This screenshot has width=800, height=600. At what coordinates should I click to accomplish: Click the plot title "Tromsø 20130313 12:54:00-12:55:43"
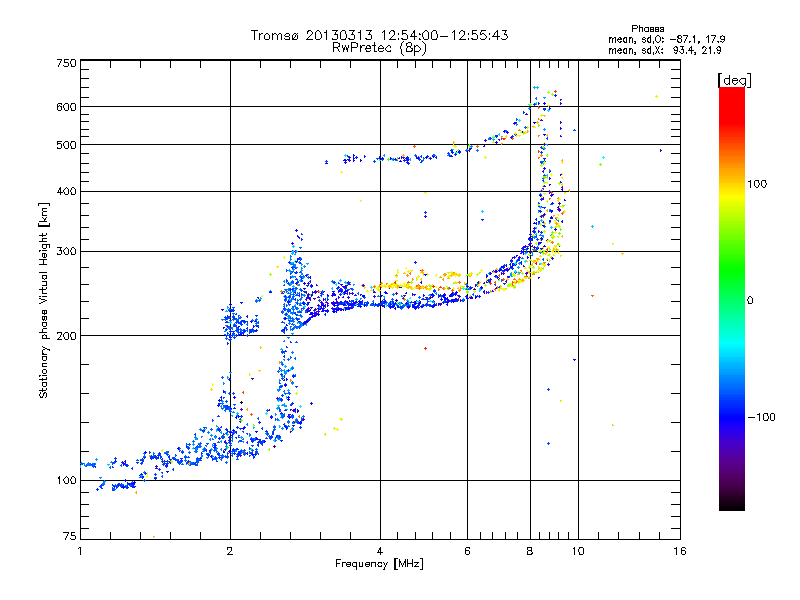[379, 35]
